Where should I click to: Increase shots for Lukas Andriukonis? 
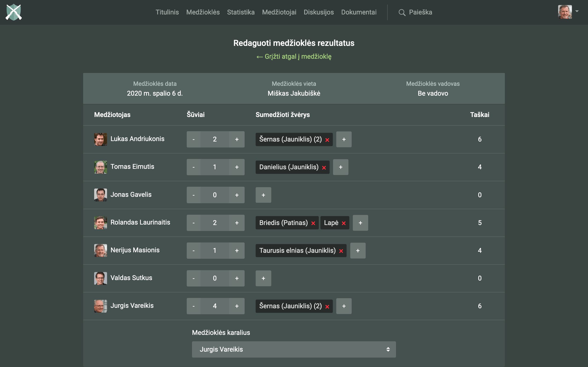[x=237, y=139]
